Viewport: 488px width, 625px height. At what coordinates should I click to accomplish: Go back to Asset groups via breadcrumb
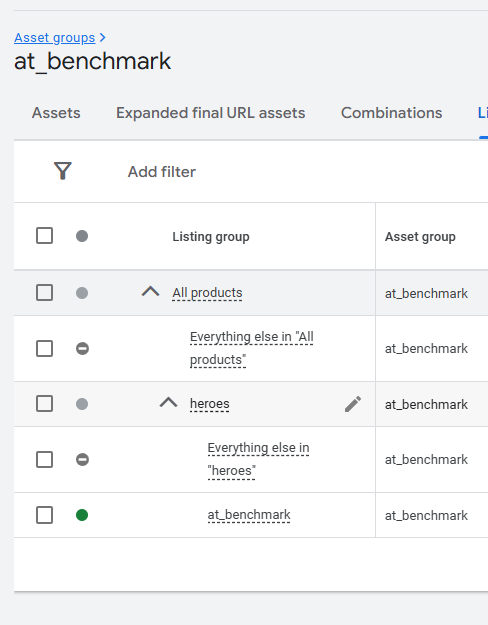tap(55, 37)
